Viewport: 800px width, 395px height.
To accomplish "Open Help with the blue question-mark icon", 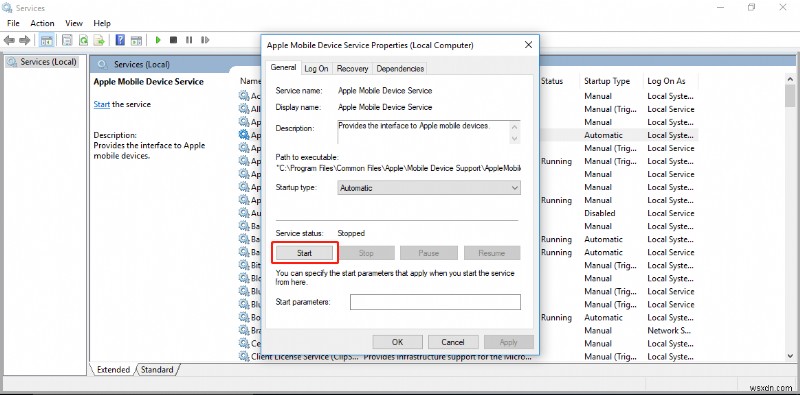I will click(120, 40).
